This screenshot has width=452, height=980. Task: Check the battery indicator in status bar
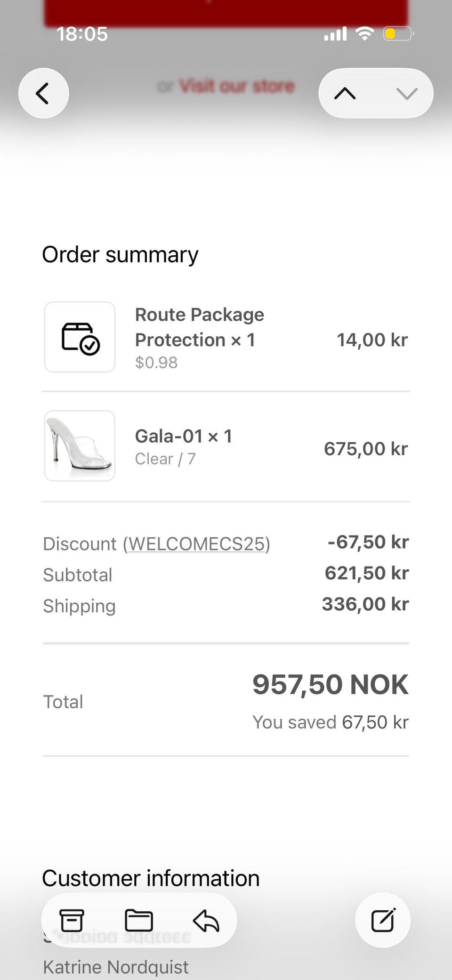click(398, 34)
